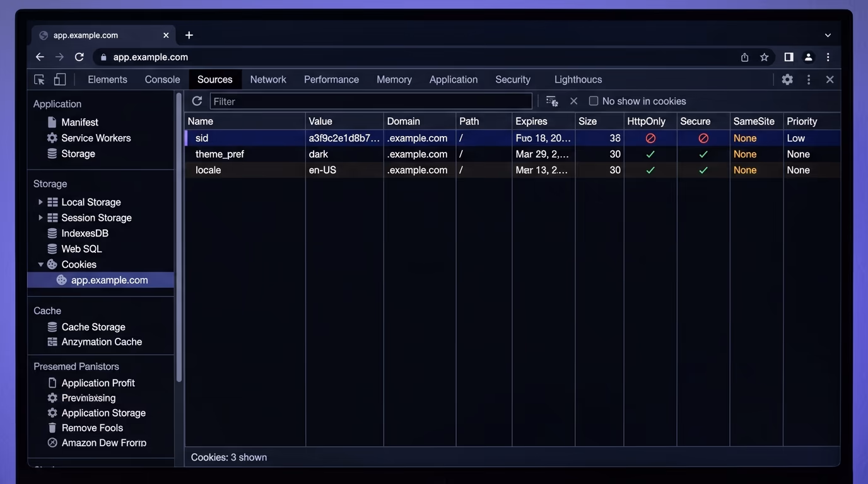Switch to the Lighthouse tab
Image resolution: width=868 pixels, height=484 pixels.
[578, 79]
